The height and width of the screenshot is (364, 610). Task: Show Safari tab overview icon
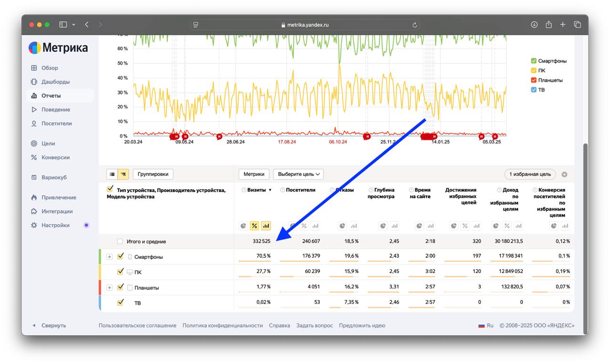577,24
